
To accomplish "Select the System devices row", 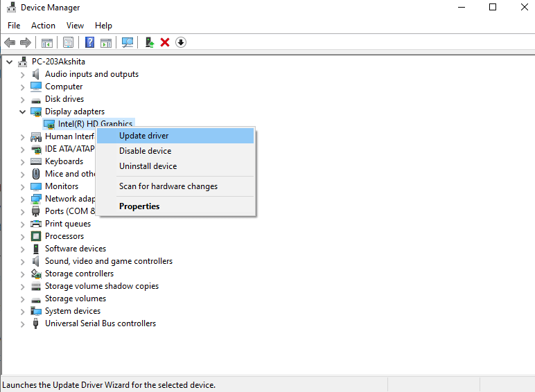I will 73,311.
